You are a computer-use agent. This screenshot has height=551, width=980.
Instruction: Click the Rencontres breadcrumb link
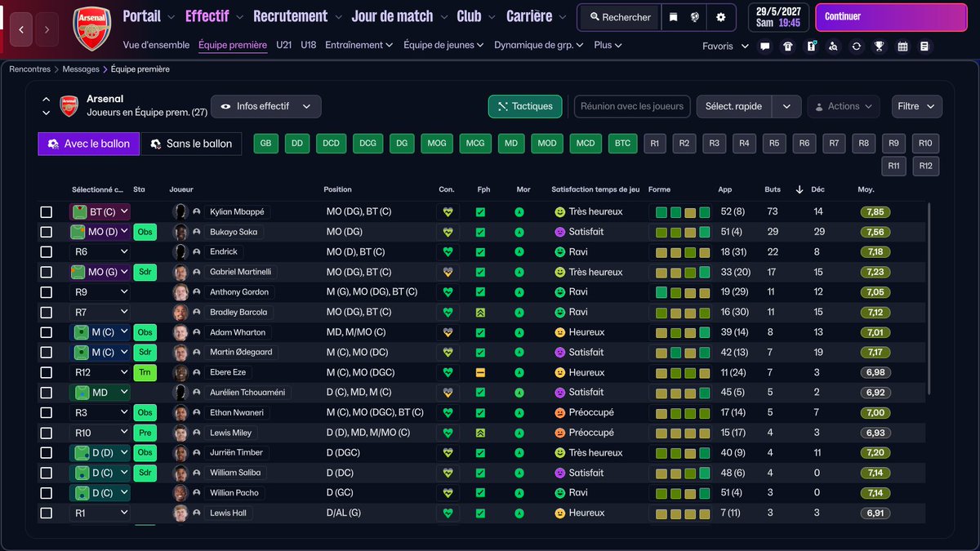tap(29, 69)
